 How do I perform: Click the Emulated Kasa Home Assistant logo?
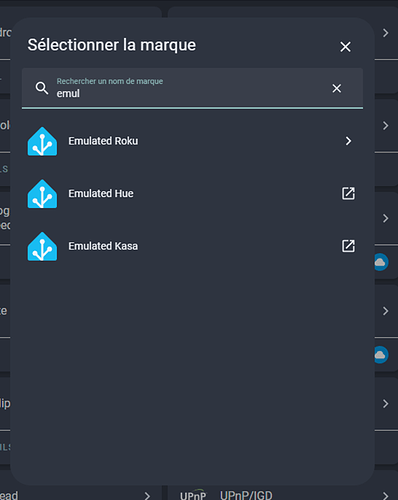(42, 246)
